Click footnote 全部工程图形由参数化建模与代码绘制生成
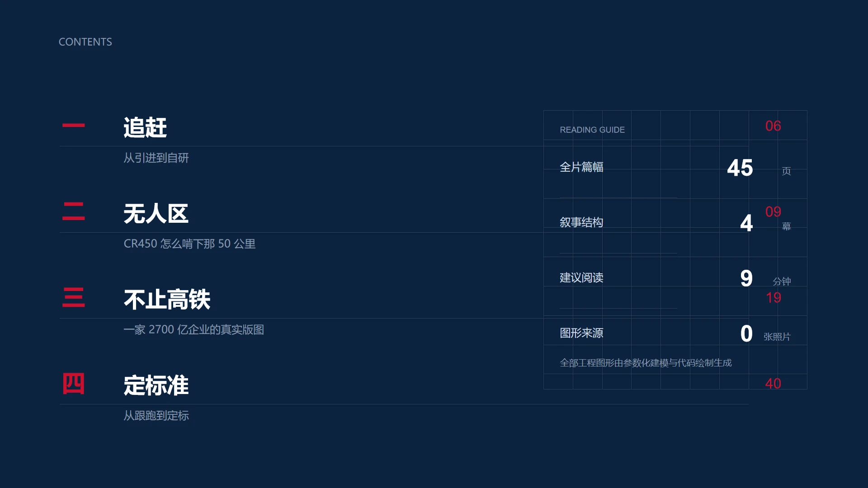The width and height of the screenshot is (868, 488). pos(646,363)
